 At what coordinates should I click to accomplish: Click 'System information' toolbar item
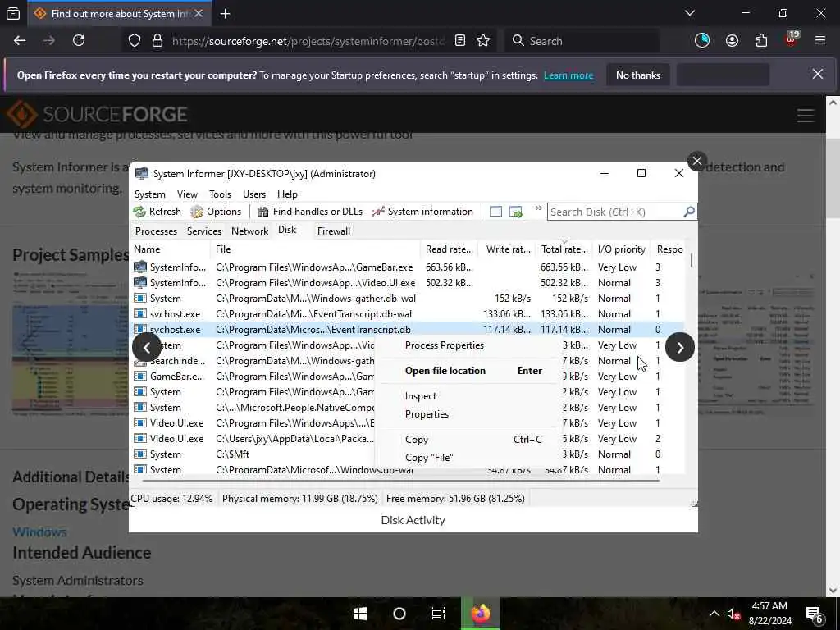click(422, 212)
